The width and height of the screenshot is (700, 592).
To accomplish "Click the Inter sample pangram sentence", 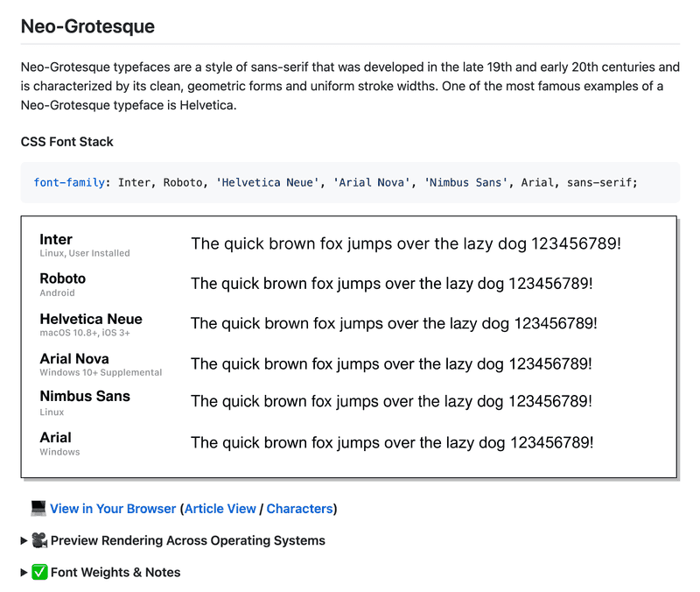I will [x=406, y=244].
